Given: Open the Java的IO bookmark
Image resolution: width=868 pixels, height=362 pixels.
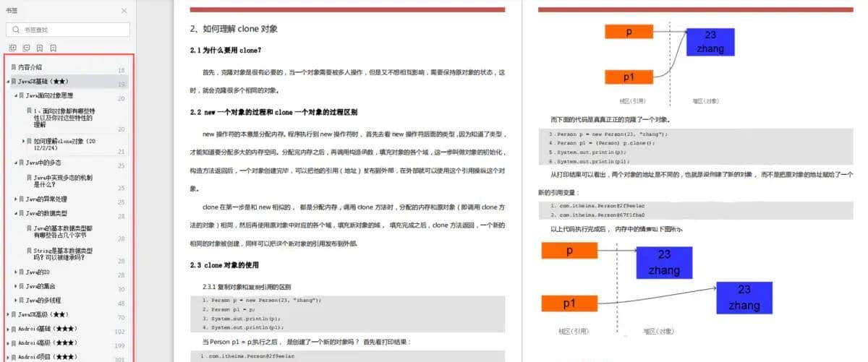Looking at the screenshot, I should click(38, 272).
